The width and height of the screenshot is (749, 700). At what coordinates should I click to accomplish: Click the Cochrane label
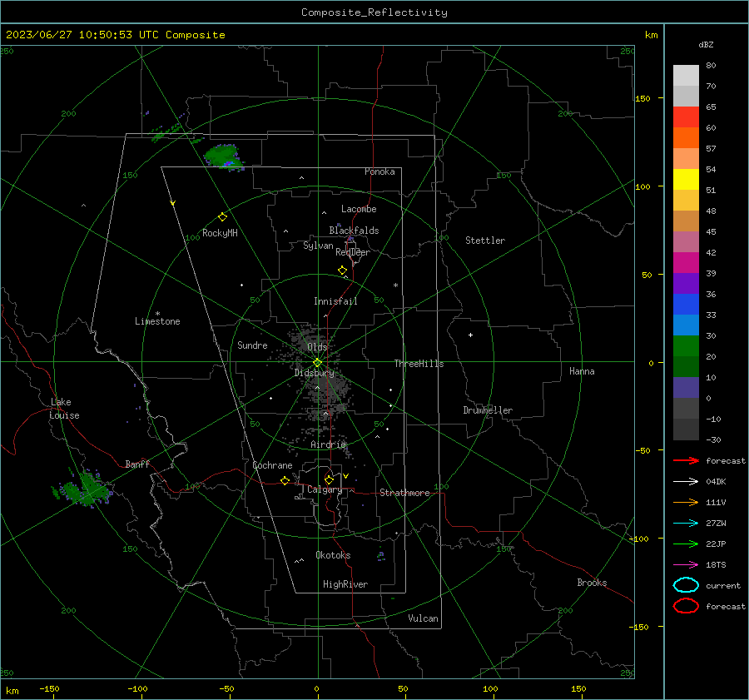272,465
